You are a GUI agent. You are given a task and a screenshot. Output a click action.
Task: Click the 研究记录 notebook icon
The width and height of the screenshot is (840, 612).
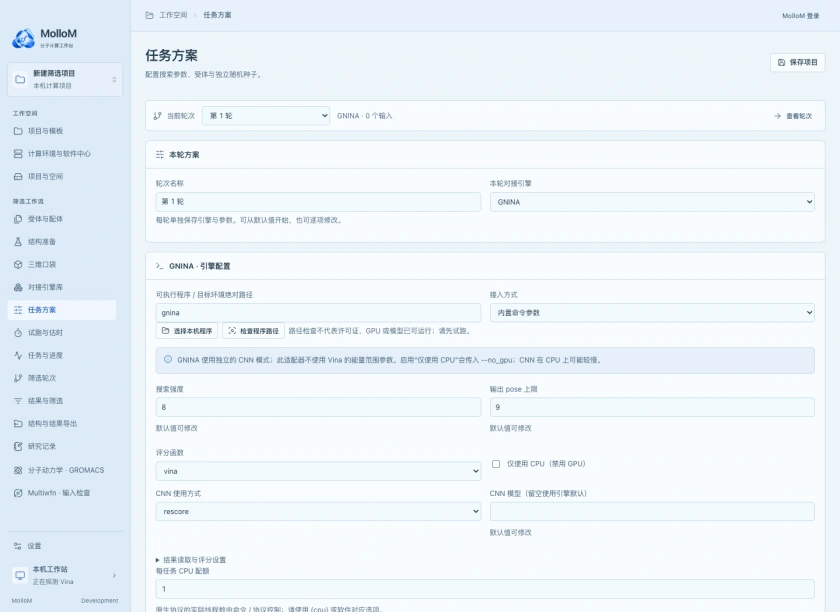pyautogui.click(x=18, y=446)
